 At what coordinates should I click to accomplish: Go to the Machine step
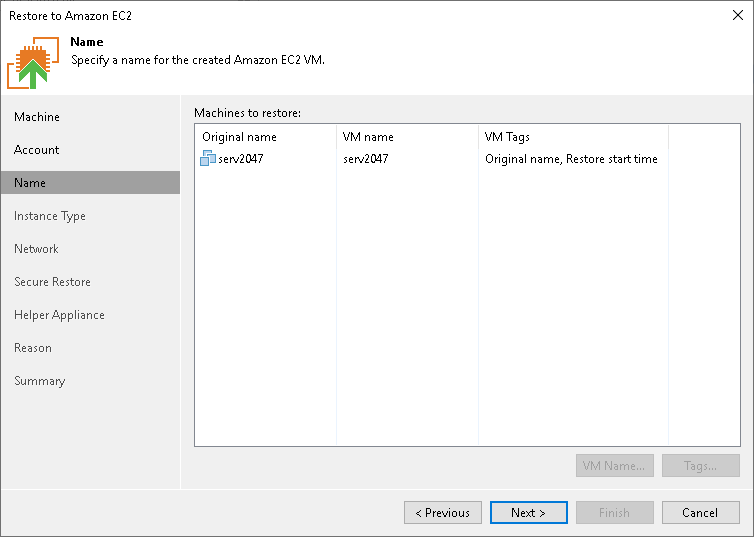click(x=37, y=117)
